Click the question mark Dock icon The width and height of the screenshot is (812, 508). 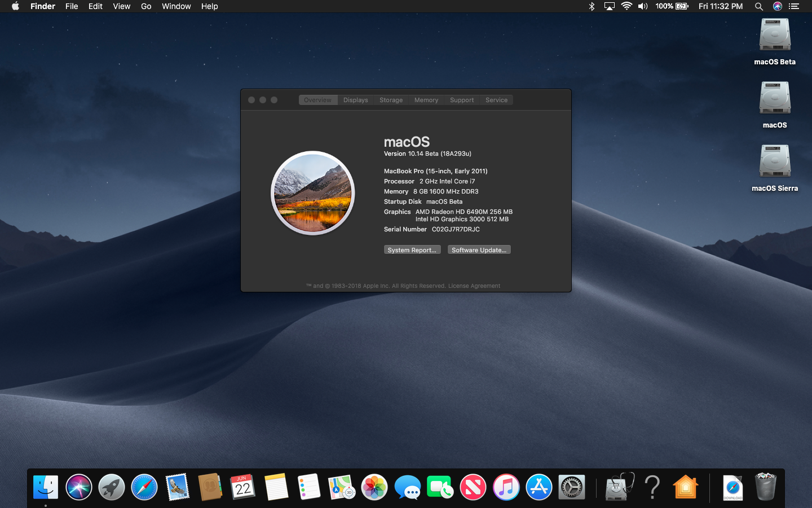point(652,487)
